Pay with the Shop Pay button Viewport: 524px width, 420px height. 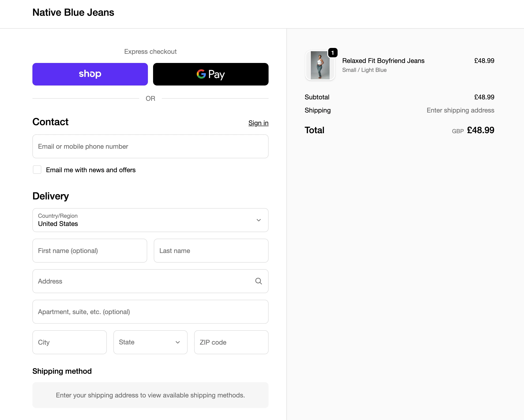click(x=90, y=74)
